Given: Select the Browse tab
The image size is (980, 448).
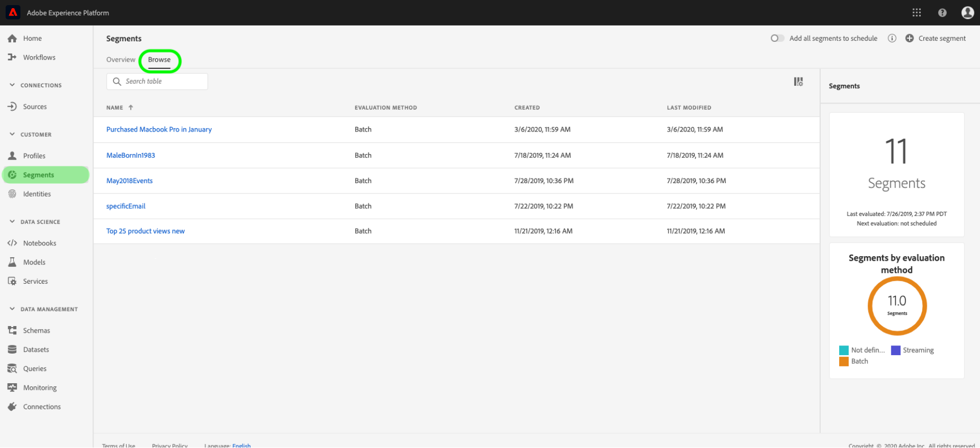Looking at the screenshot, I should 159,60.
